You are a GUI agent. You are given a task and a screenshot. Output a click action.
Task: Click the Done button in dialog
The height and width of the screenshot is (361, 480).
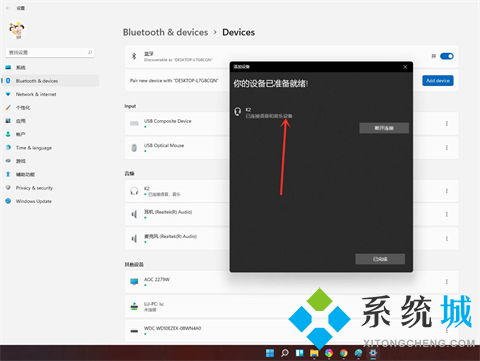[x=380, y=259]
